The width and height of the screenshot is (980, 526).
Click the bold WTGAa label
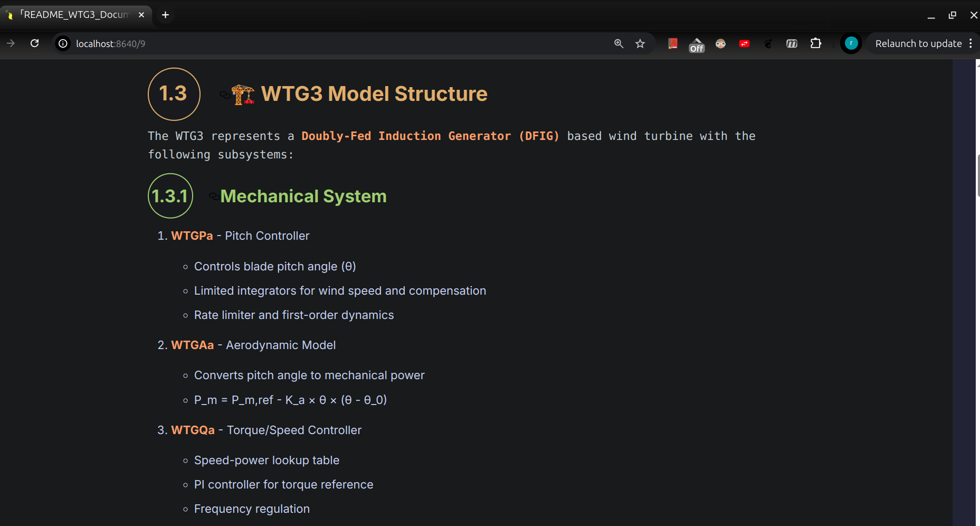point(193,345)
